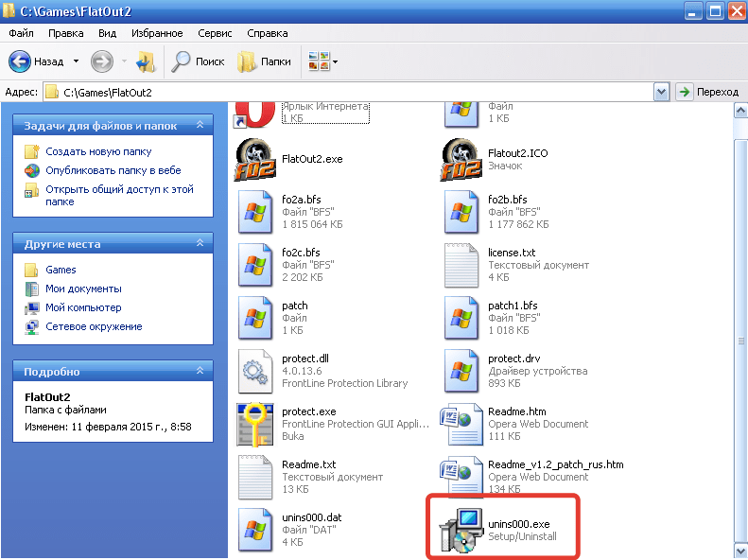Click the share folder icon

coord(32,190)
